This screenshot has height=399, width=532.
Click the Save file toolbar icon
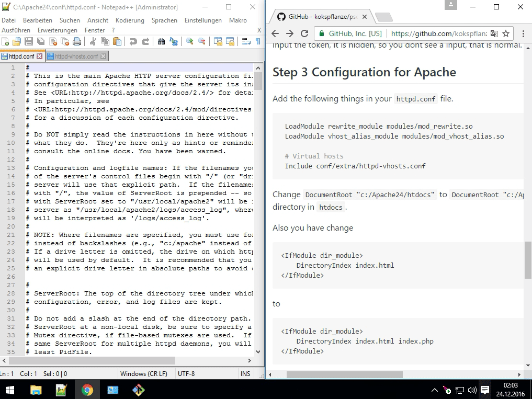point(29,41)
